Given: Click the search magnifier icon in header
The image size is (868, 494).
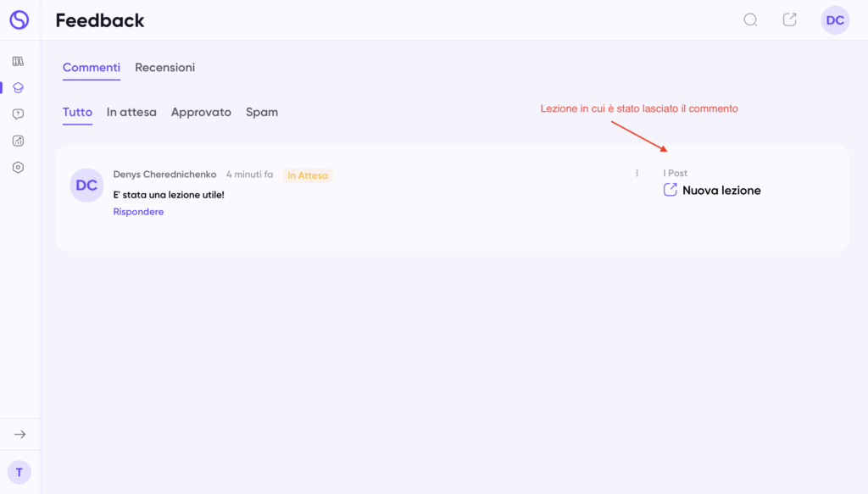Looking at the screenshot, I should (750, 19).
